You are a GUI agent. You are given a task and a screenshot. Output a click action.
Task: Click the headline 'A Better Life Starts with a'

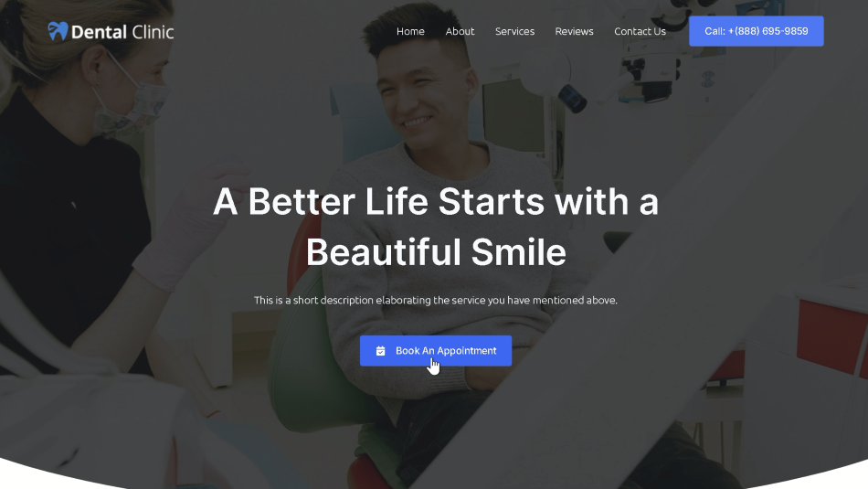click(x=436, y=201)
